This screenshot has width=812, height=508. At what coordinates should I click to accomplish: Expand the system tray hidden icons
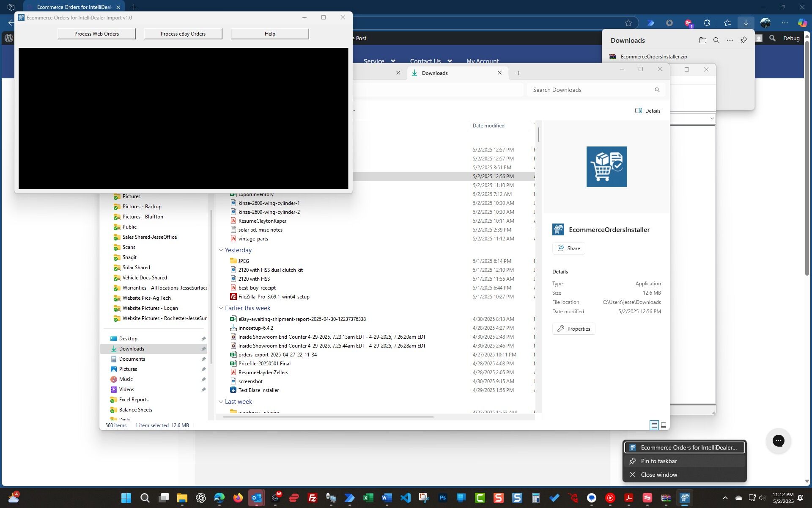click(725, 498)
